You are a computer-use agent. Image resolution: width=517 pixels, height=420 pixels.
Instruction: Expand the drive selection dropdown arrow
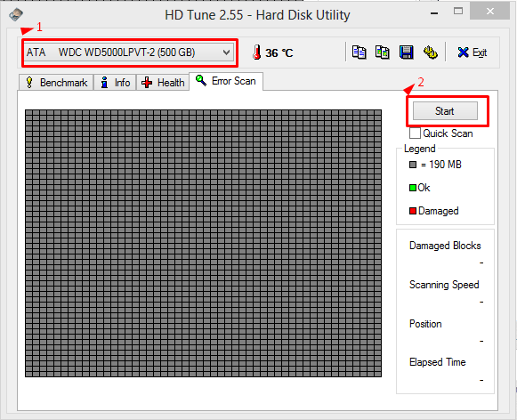tap(226, 52)
